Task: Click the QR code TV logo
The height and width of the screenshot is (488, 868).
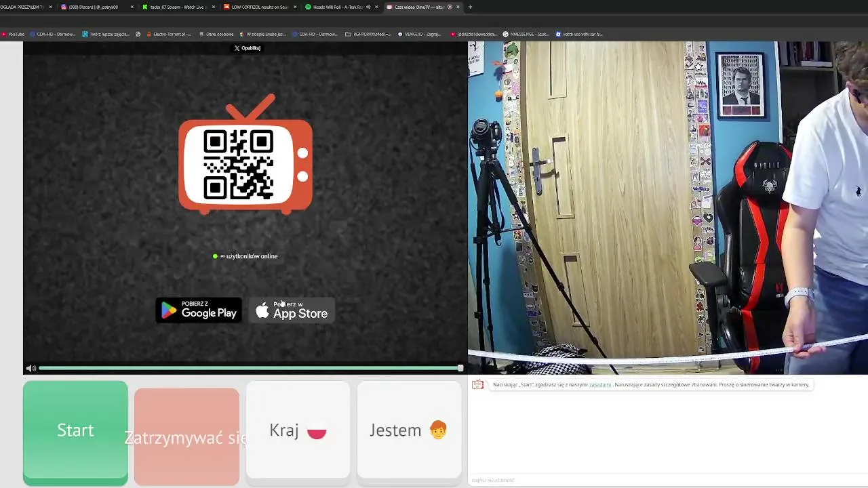Action: tap(245, 155)
